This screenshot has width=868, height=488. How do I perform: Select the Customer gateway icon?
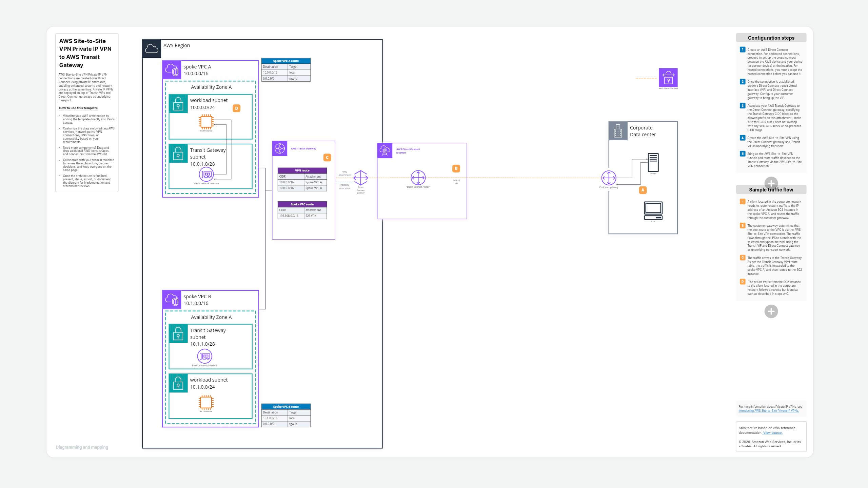tap(609, 178)
